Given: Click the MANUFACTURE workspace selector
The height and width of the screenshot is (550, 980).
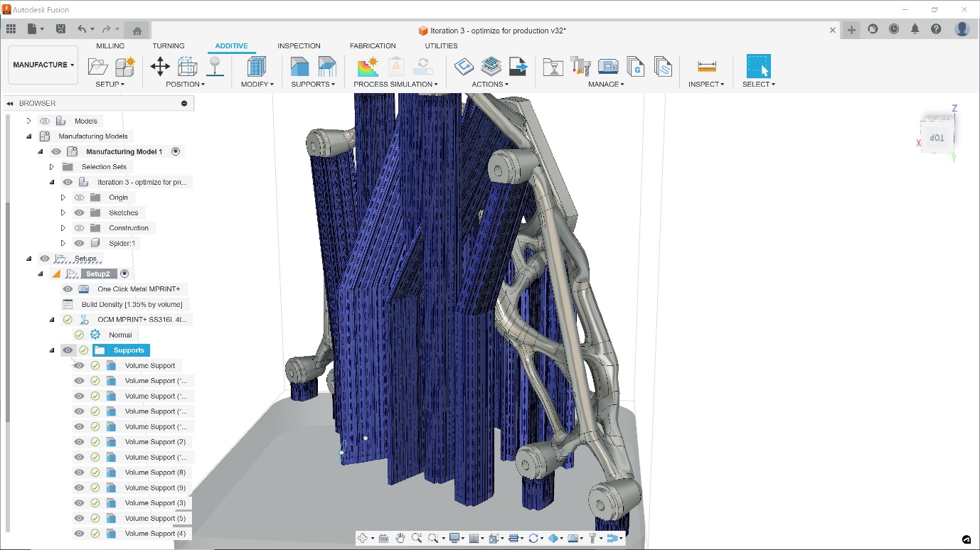Looking at the screenshot, I should click(42, 64).
